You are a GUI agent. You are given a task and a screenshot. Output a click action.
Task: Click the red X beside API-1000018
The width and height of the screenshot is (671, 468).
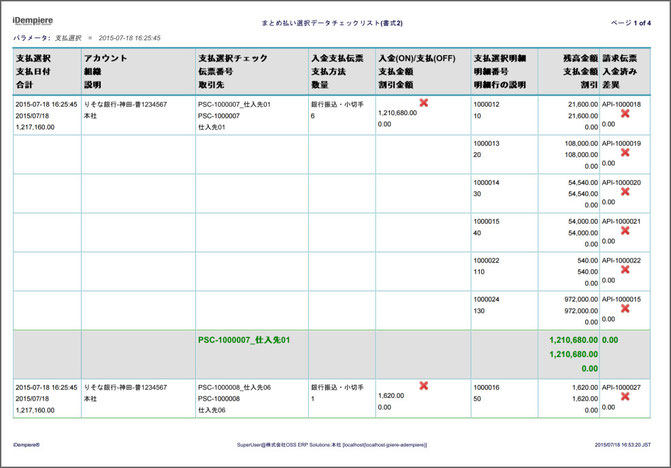(625, 113)
